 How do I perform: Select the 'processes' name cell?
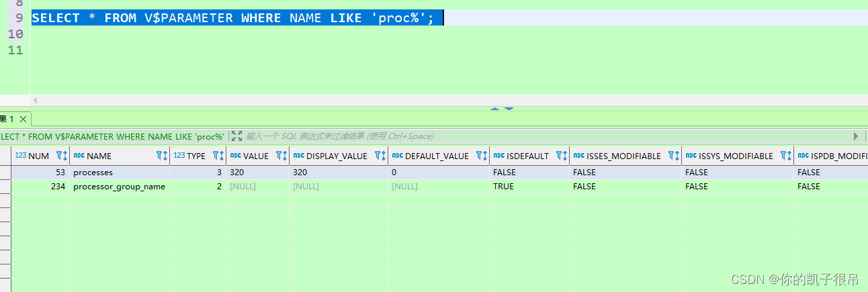pyautogui.click(x=120, y=173)
